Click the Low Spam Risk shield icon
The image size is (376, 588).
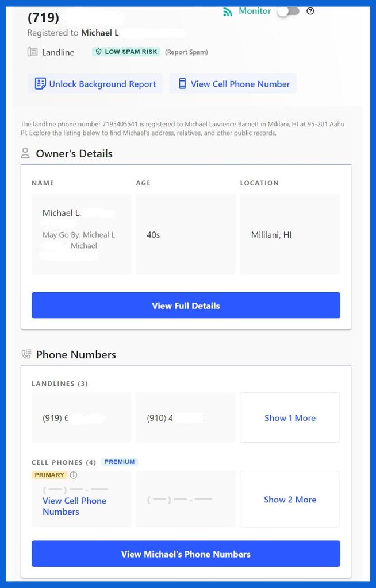point(98,52)
